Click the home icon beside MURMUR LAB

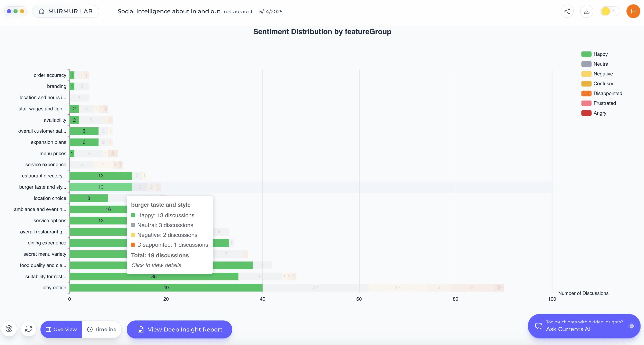coord(42,11)
